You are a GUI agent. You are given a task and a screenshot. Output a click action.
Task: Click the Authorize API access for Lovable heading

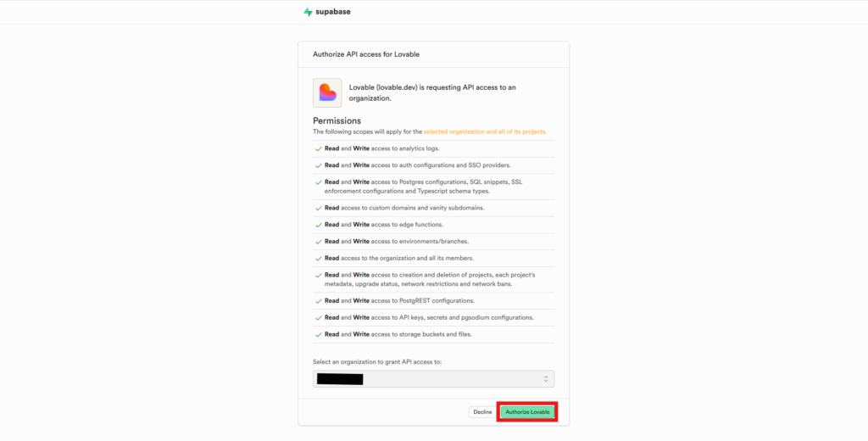click(366, 54)
